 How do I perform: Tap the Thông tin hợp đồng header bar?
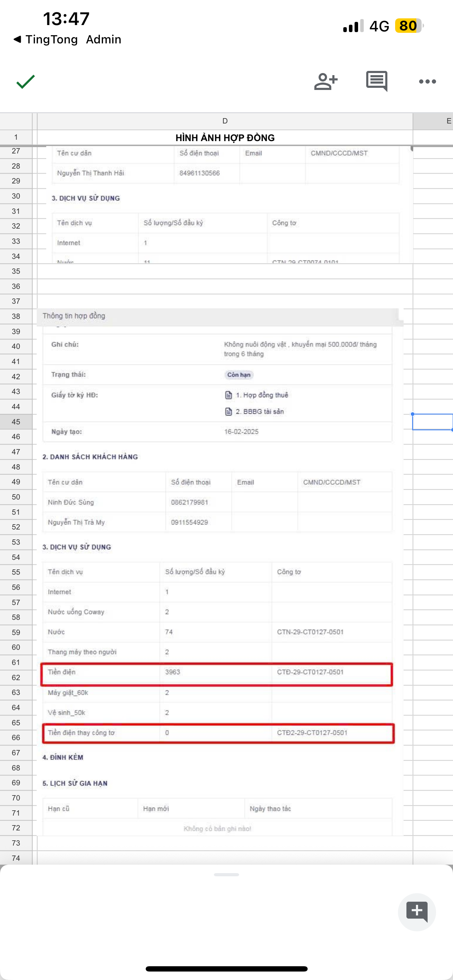point(217,316)
